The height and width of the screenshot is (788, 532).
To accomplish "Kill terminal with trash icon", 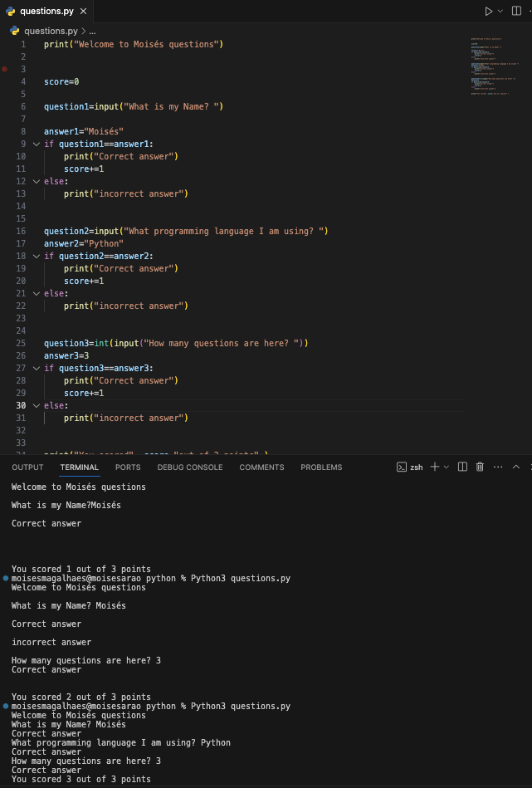I will [x=480, y=467].
